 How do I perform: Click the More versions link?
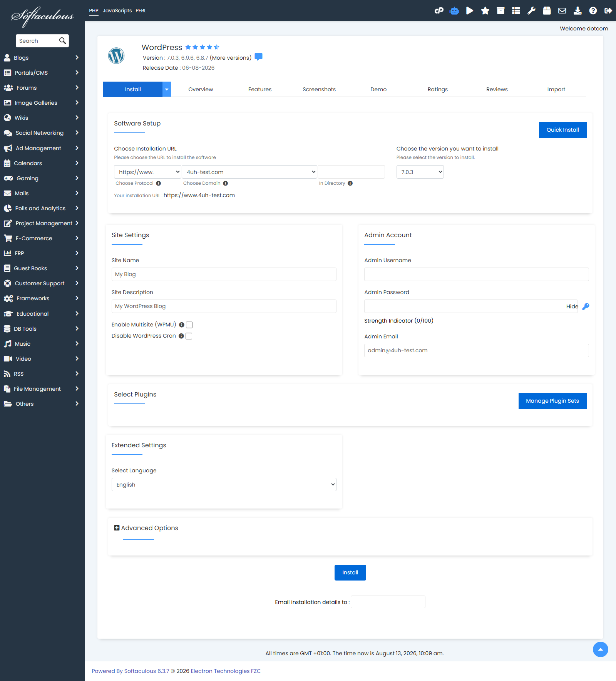231,58
